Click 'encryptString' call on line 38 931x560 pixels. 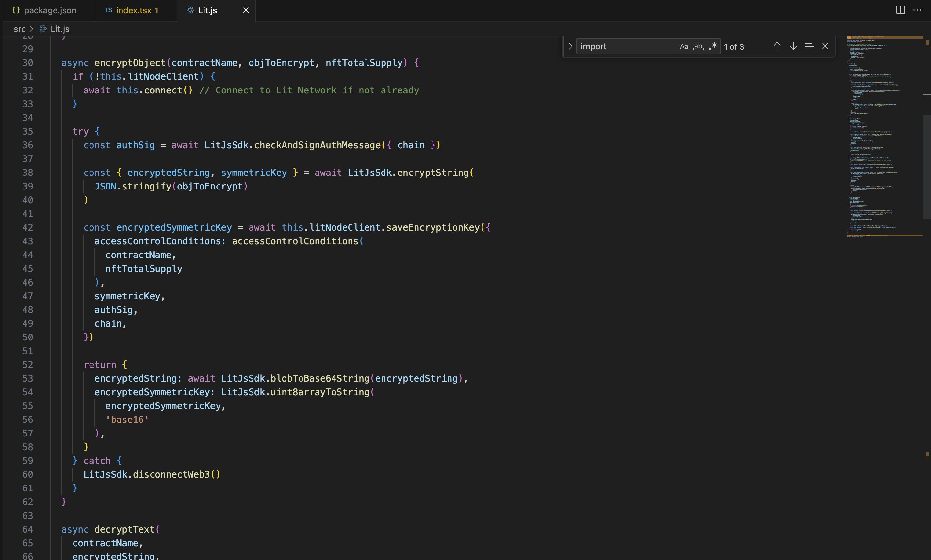pyautogui.click(x=433, y=173)
